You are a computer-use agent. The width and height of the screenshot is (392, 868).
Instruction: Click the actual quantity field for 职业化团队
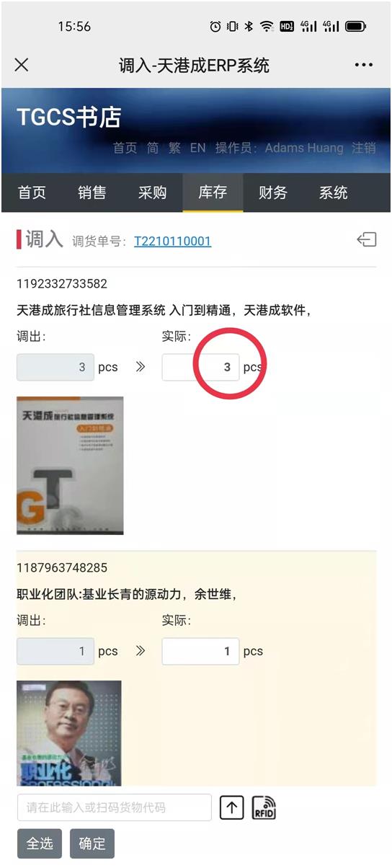[201, 652]
